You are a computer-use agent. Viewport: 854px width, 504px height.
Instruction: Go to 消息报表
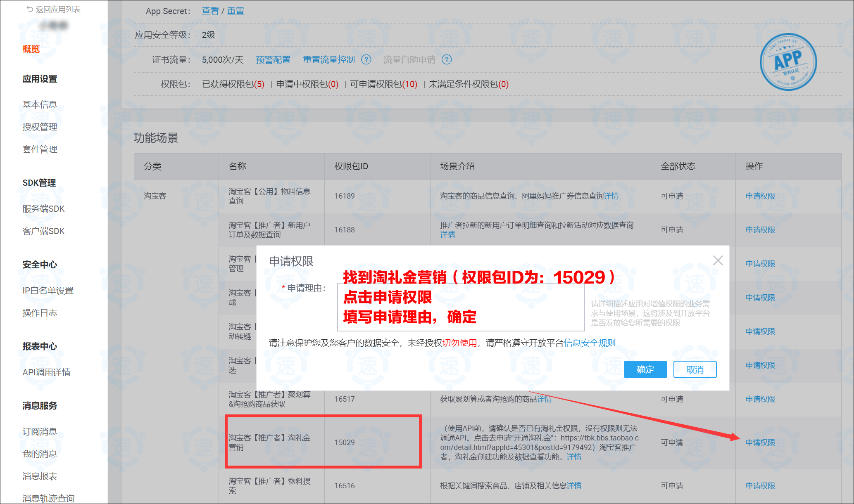pos(40,476)
